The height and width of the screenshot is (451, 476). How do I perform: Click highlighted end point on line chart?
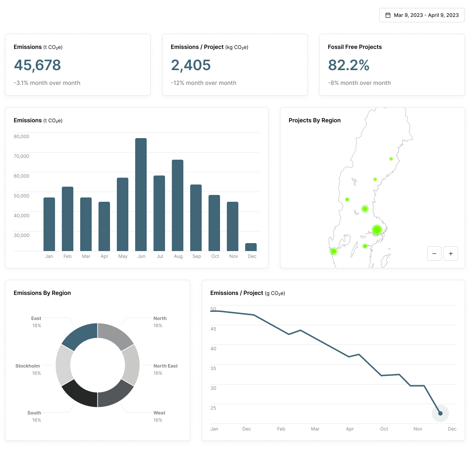pos(440,413)
